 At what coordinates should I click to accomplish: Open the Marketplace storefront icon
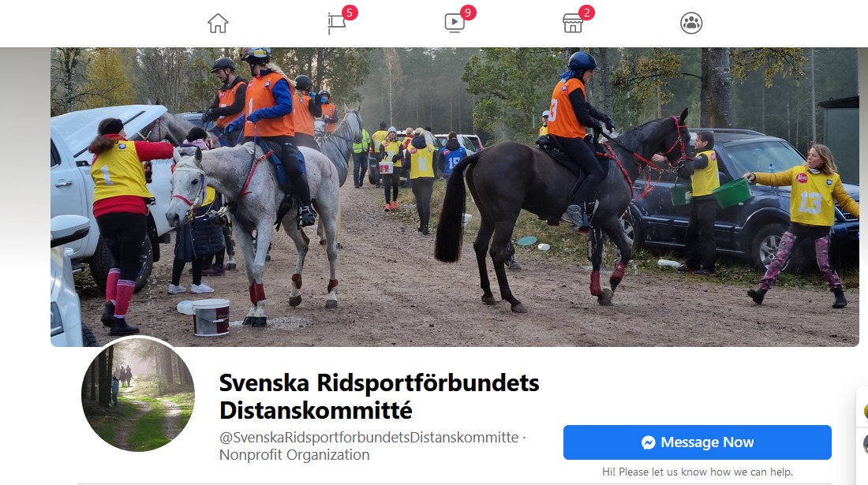[x=572, y=24]
